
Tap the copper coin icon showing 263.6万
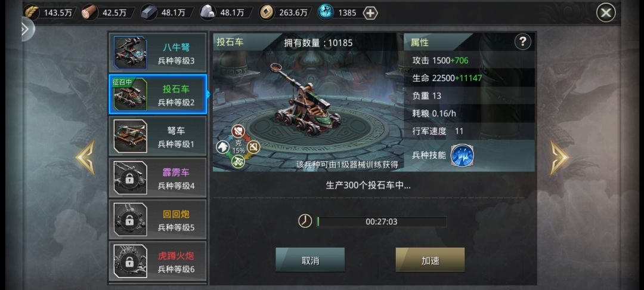267,13
